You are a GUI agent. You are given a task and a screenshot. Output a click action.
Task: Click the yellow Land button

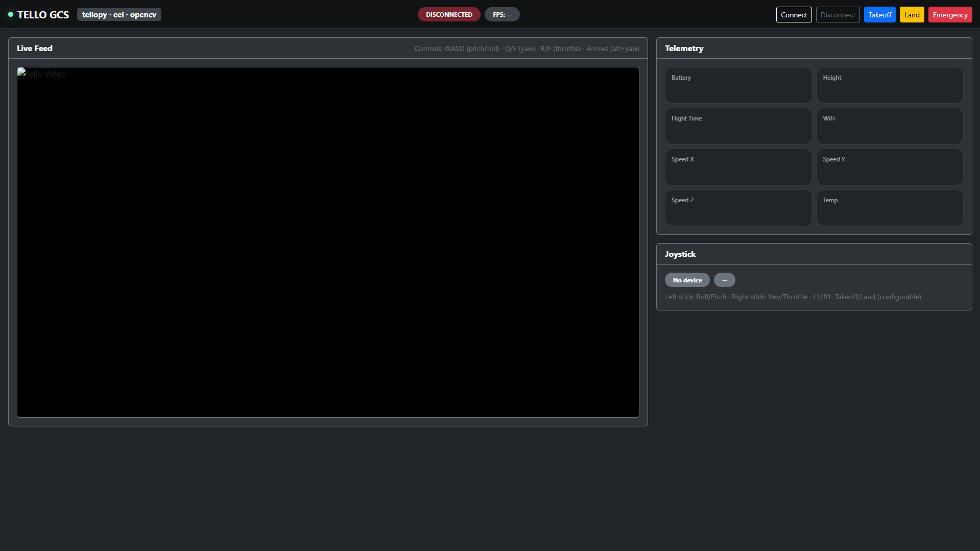pos(912,15)
